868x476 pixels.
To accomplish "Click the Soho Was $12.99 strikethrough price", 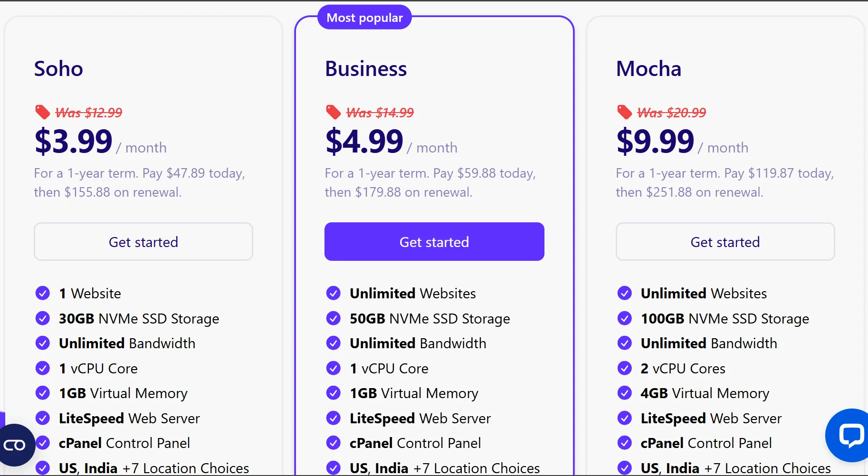I will [x=89, y=113].
